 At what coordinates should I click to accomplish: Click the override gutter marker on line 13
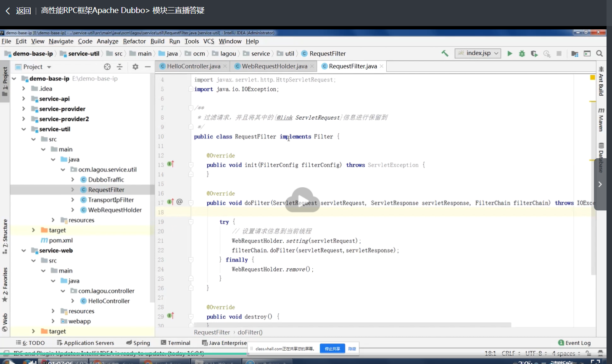pos(171,164)
